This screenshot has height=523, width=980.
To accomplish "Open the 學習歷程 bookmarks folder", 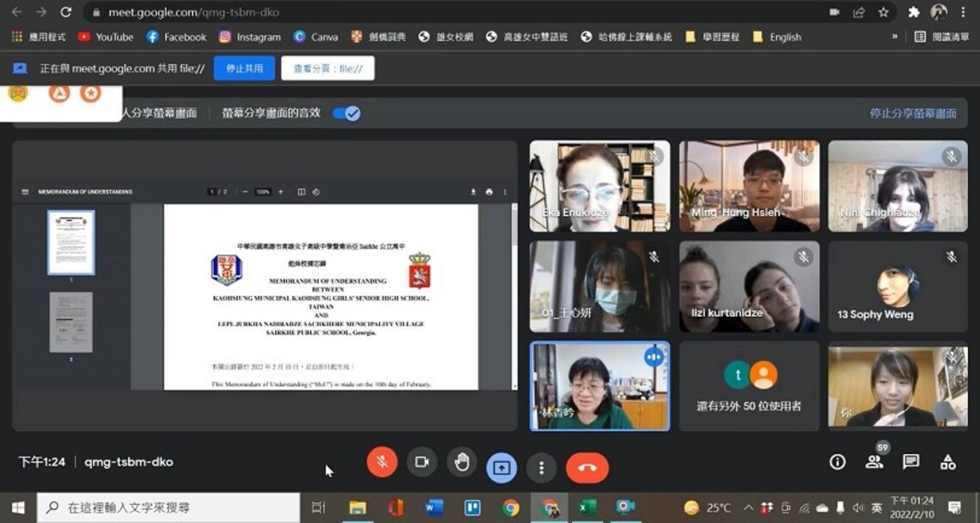I will point(713,37).
